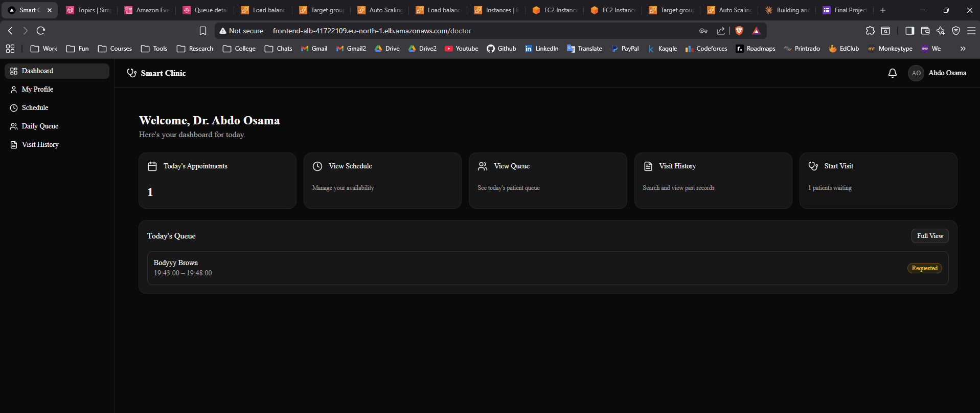Image resolution: width=980 pixels, height=413 pixels.
Task: Click the notification bell icon
Action: coord(892,73)
